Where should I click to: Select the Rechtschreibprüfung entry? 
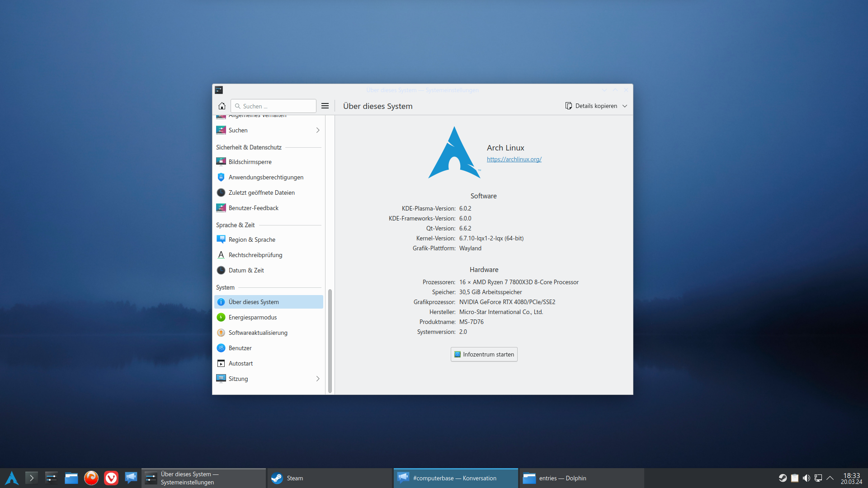pyautogui.click(x=255, y=254)
